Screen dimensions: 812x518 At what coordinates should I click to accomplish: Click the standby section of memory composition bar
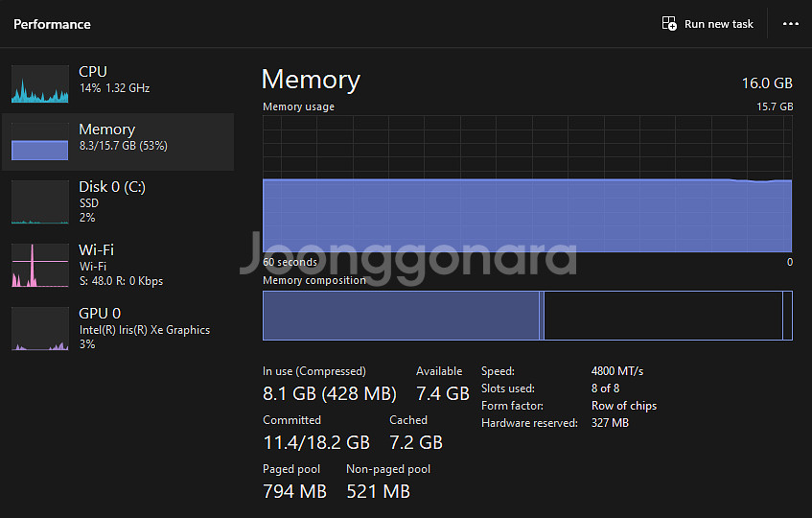[661, 316]
